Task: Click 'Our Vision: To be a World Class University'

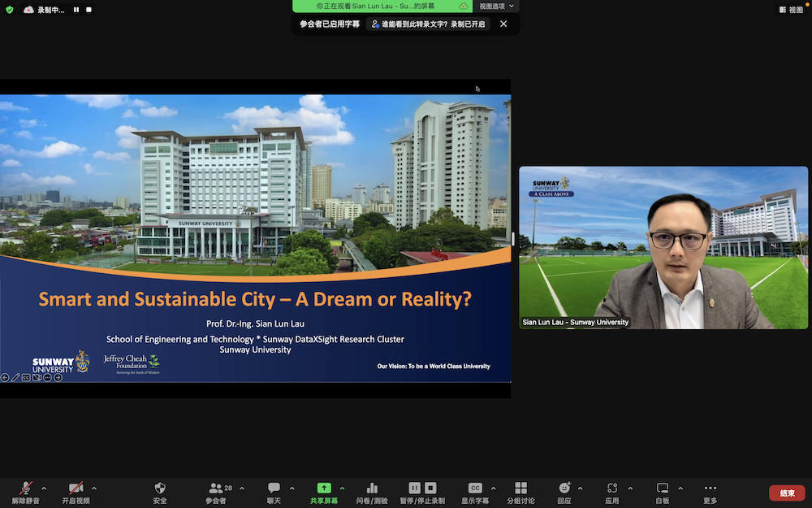Action: click(x=434, y=366)
